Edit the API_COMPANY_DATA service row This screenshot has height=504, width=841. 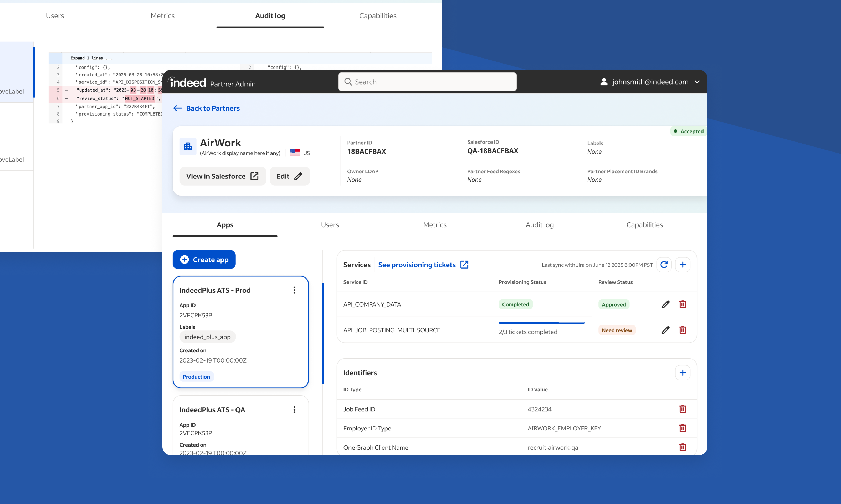[x=665, y=304]
